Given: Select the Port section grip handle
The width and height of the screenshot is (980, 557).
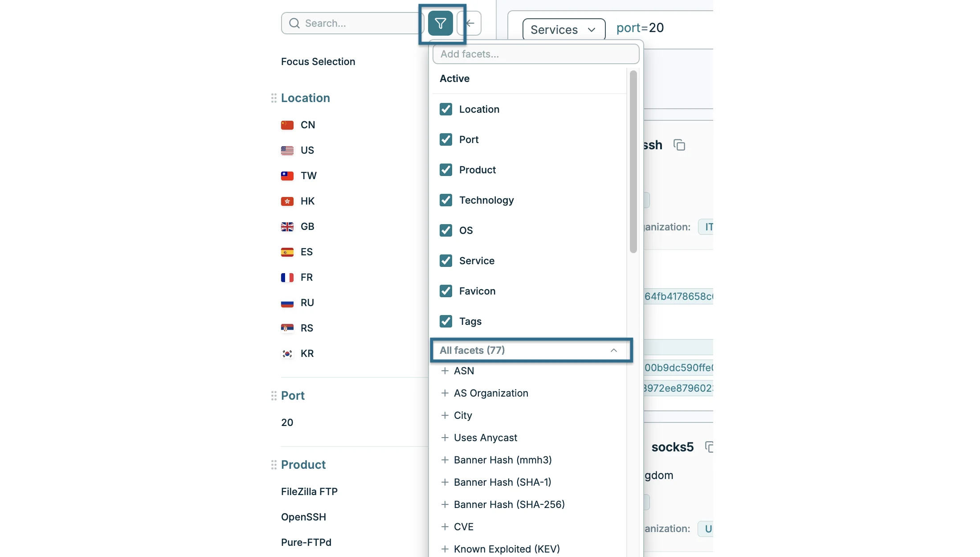Looking at the screenshot, I should pos(274,396).
